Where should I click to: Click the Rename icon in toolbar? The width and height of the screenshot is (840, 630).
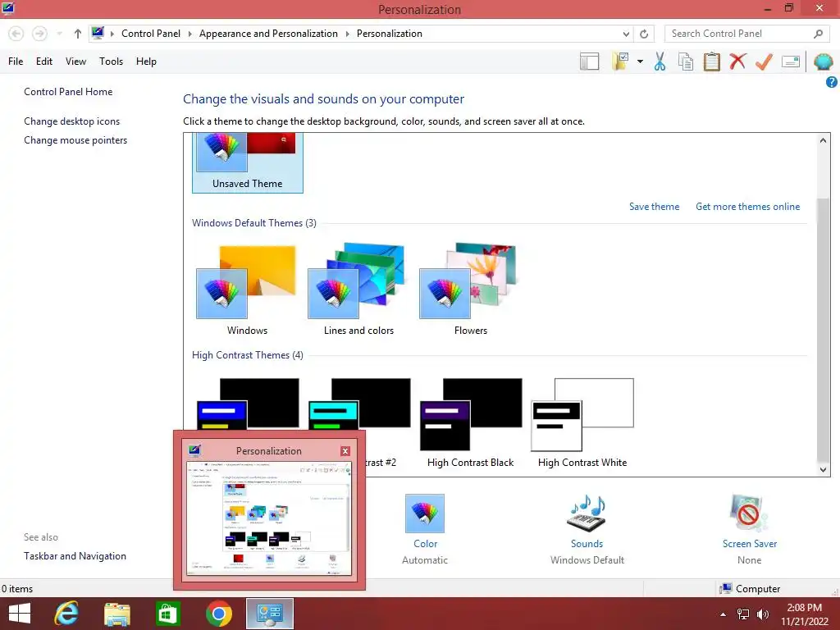point(791,62)
